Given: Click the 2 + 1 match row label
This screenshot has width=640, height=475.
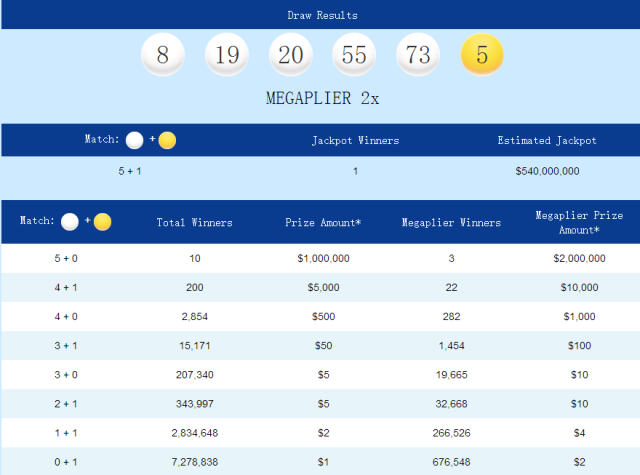Looking at the screenshot, I should tap(66, 404).
